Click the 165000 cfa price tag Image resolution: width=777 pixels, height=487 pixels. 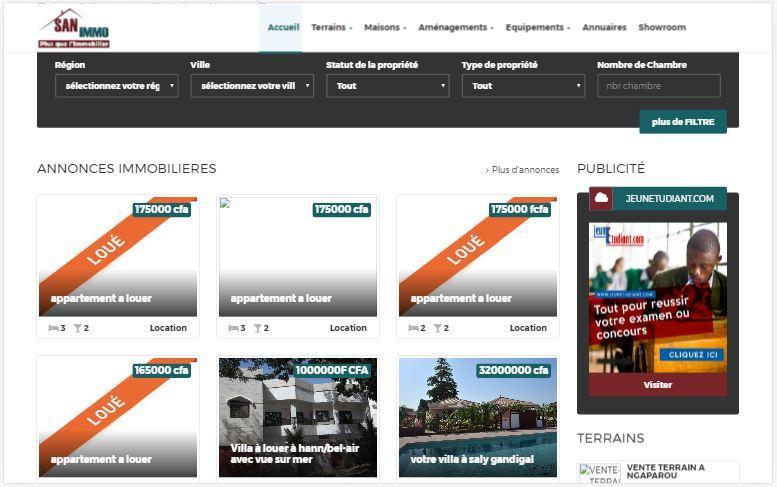tap(161, 370)
